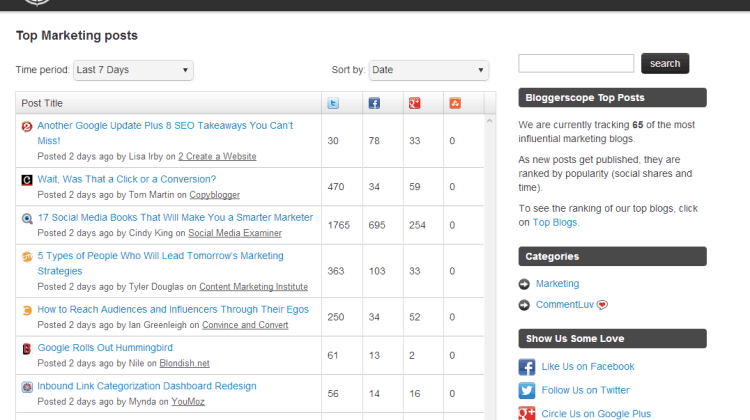This screenshot has height=420, width=750.
Task: Visit the Convince and Convert blog link
Action: 245,325
